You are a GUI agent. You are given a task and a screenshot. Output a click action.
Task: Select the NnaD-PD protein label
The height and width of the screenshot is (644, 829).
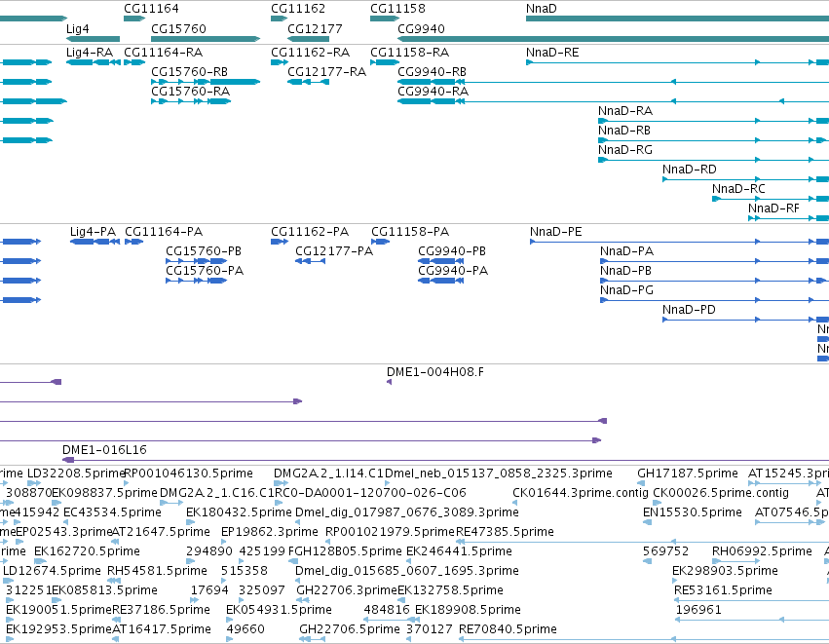point(689,310)
